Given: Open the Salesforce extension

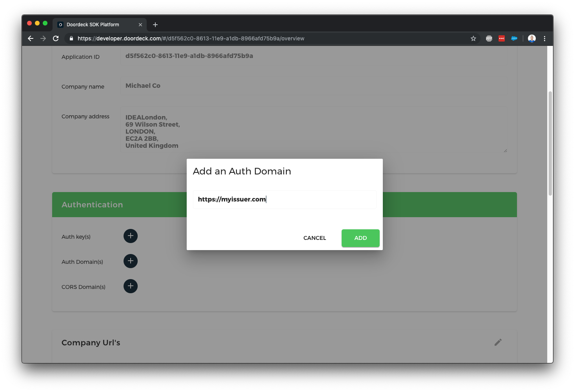Looking at the screenshot, I should 514,38.
